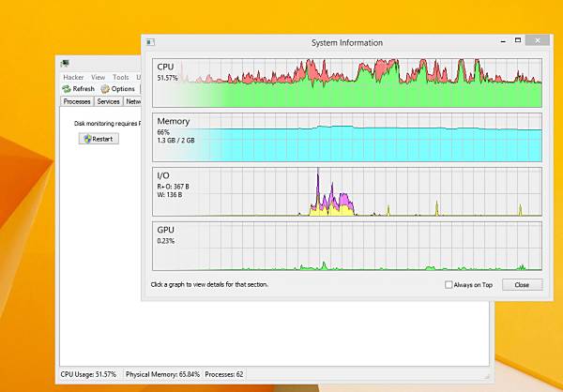Minimize the System Information window
Screen dimensions: 563x392
(x=504, y=41)
